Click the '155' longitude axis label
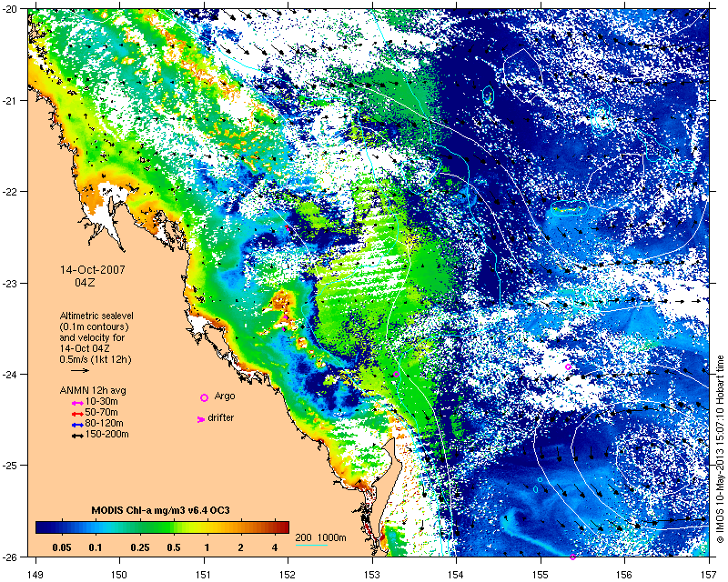This screenshot has width=728, height=582. tap(541, 575)
